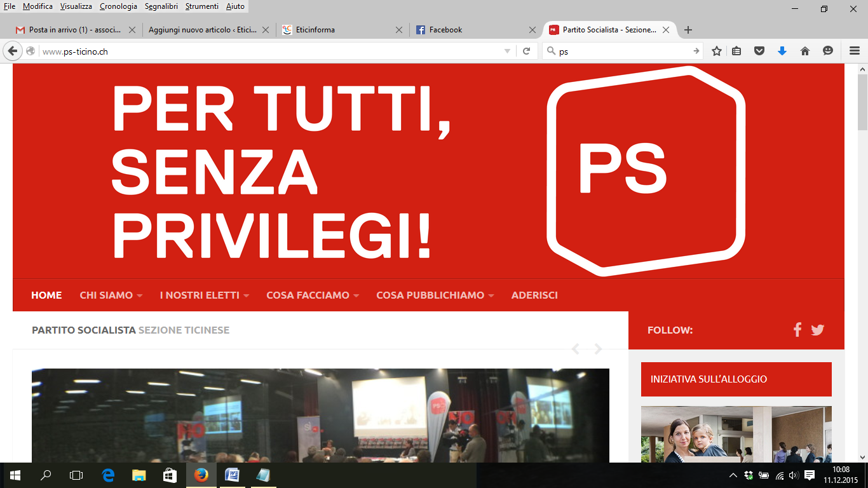Open the taskbar clock showing 10:08

[841, 475]
